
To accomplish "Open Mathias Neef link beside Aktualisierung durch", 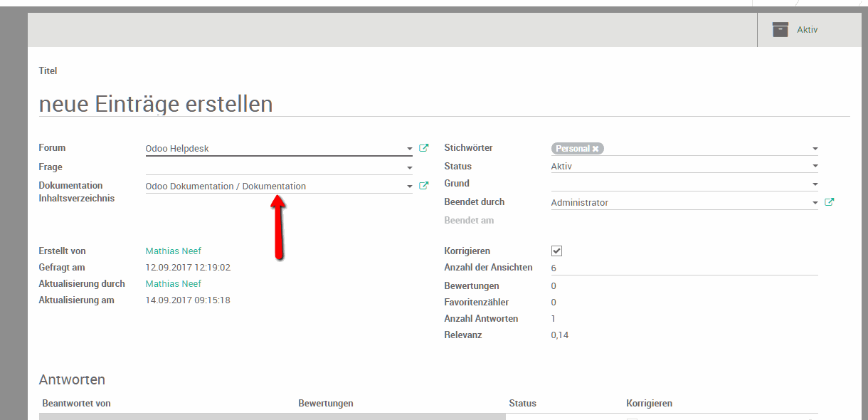I will click(173, 284).
